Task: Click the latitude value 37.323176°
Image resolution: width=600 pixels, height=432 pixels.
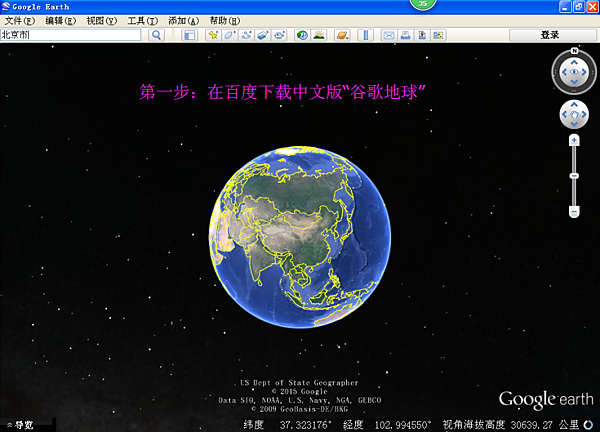Action: [x=306, y=425]
